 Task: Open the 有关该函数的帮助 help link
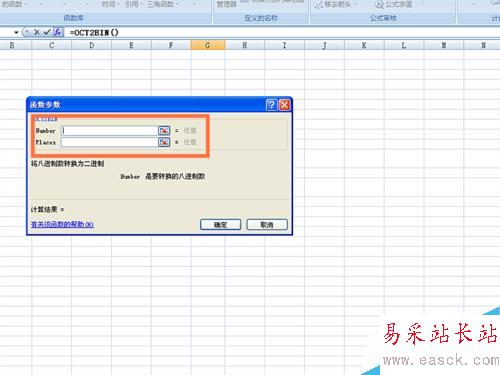pyautogui.click(x=62, y=224)
